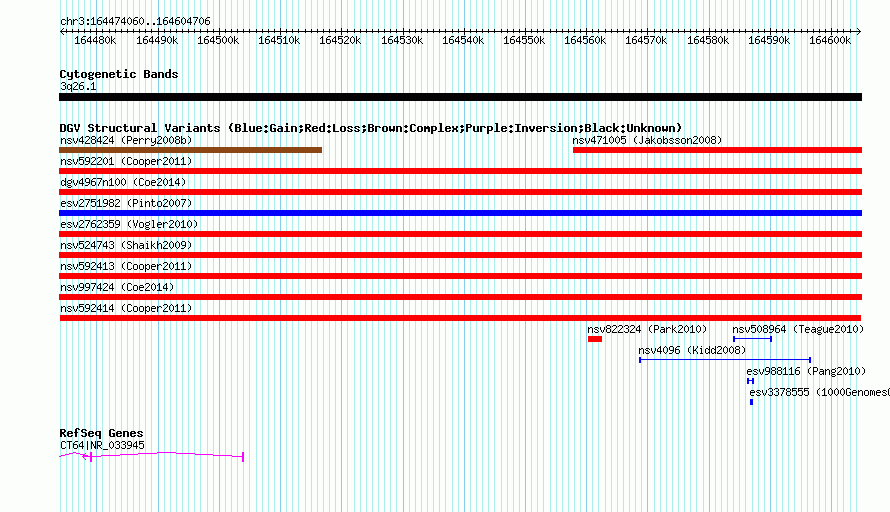Select the small red nsv822324 variant block
Image resolution: width=890 pixels, height=512 pixels.
(x=595, y=339)
